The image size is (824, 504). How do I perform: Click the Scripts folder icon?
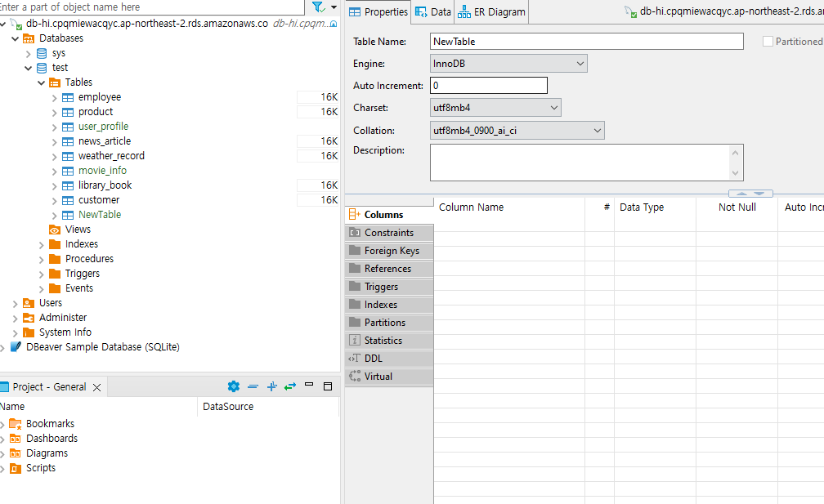tap(16, 468)
